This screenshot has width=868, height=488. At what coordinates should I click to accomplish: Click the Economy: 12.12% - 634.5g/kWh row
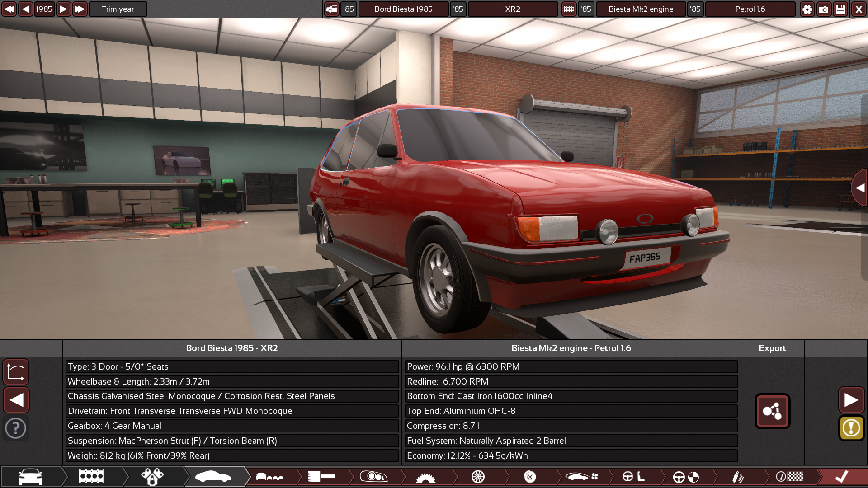[x=571, y=456]
